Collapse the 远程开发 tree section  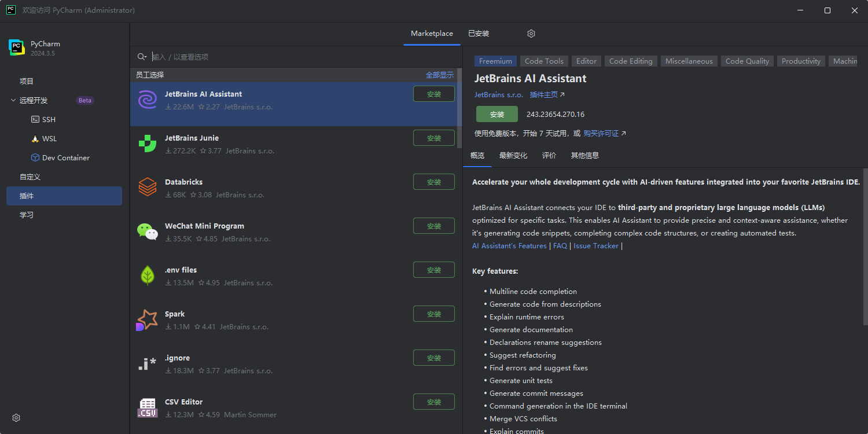(x=13, y=100)
